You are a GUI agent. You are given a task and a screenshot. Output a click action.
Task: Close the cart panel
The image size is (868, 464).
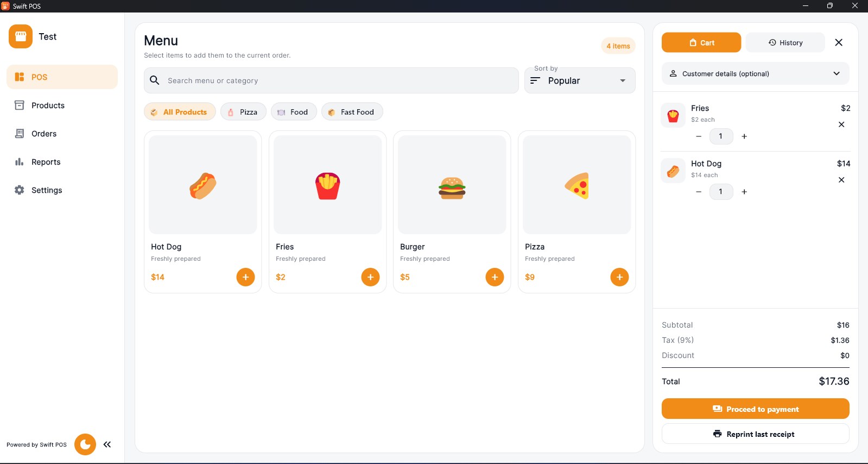point(839,42)
